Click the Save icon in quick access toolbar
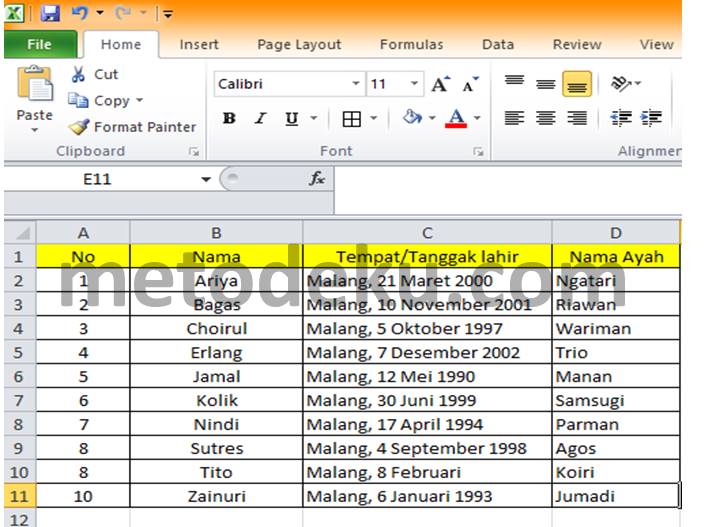The height and width of the screenshot is (527, 707). [50, 13]
